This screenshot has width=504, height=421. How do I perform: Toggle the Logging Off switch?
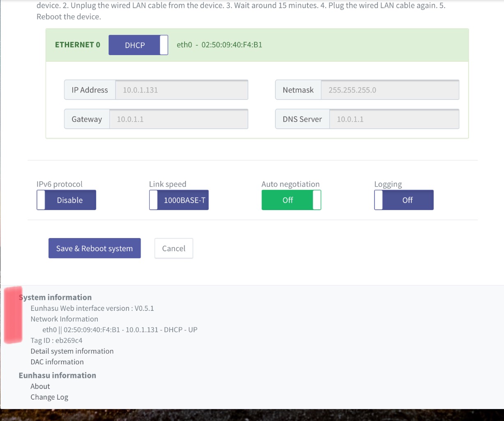click(x=404, y=200)
